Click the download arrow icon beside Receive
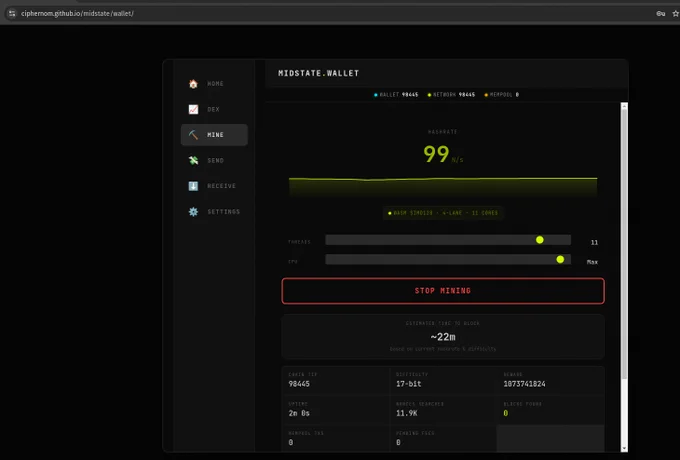This screenshot has height=460, width=680. (193, 186)
